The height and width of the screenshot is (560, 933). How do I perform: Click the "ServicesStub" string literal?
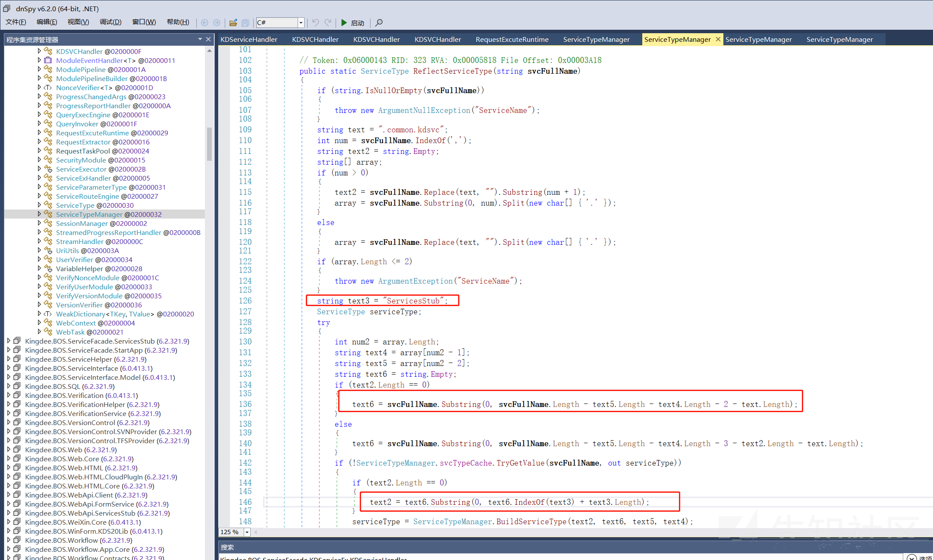pyautogui.click(x=413, y=300)
